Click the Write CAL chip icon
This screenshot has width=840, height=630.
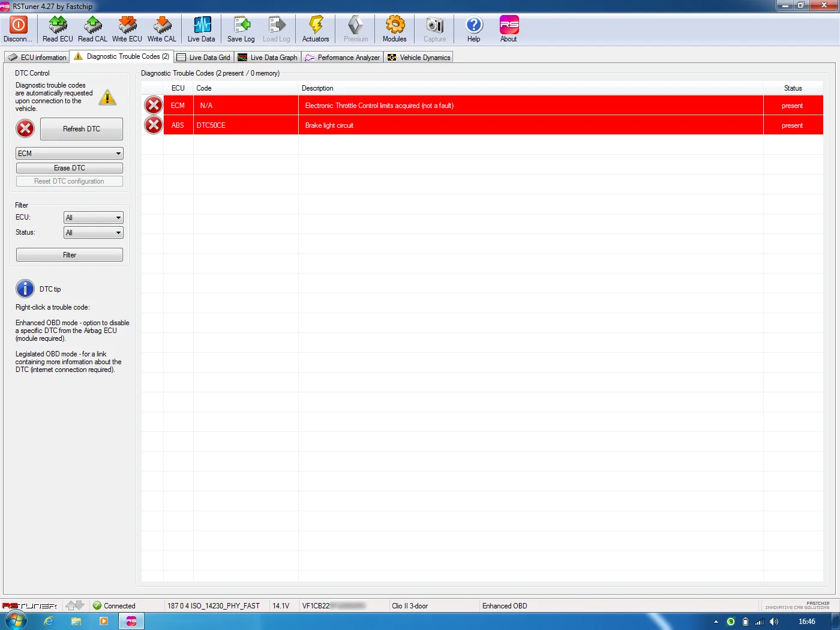click(162, 25)
